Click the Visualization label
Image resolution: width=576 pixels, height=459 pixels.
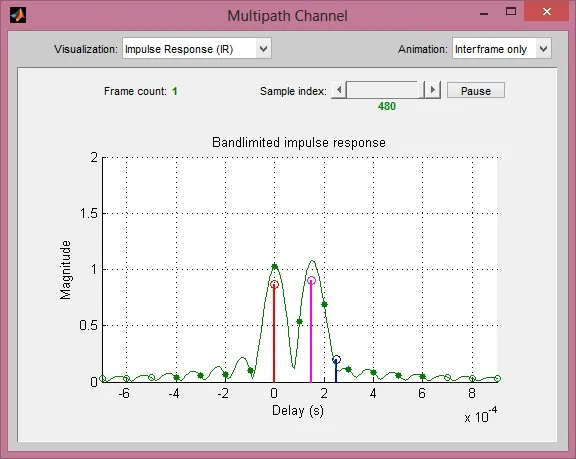tap(86, 49)
